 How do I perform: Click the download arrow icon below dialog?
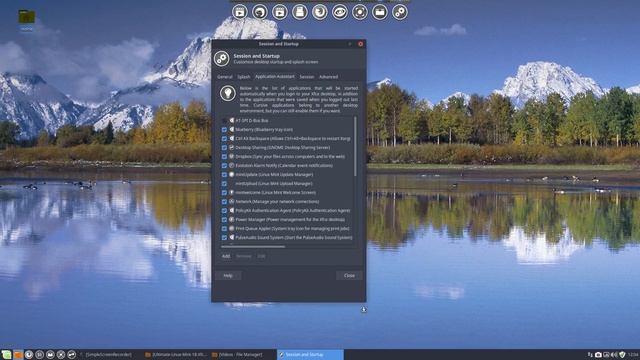[363, 310]
